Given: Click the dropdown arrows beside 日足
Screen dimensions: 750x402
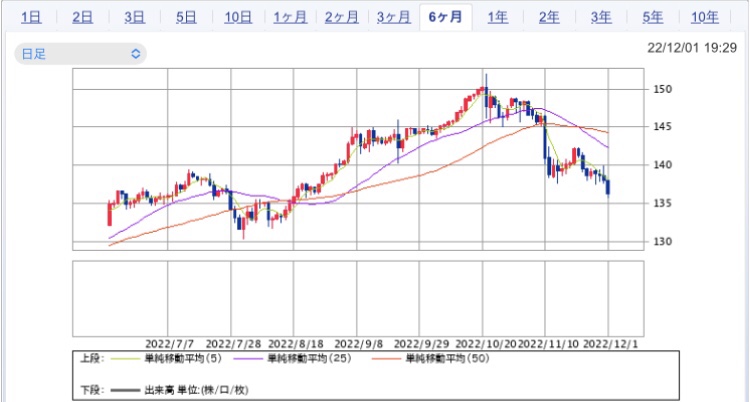Looking at the screenshot, I should coord(136,54).
